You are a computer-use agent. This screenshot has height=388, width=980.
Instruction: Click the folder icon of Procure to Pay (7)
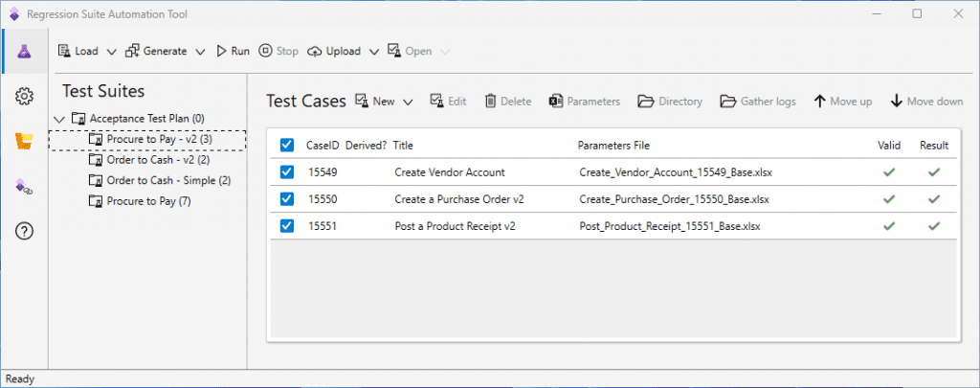pyautogui.click(x=96, y=201)
